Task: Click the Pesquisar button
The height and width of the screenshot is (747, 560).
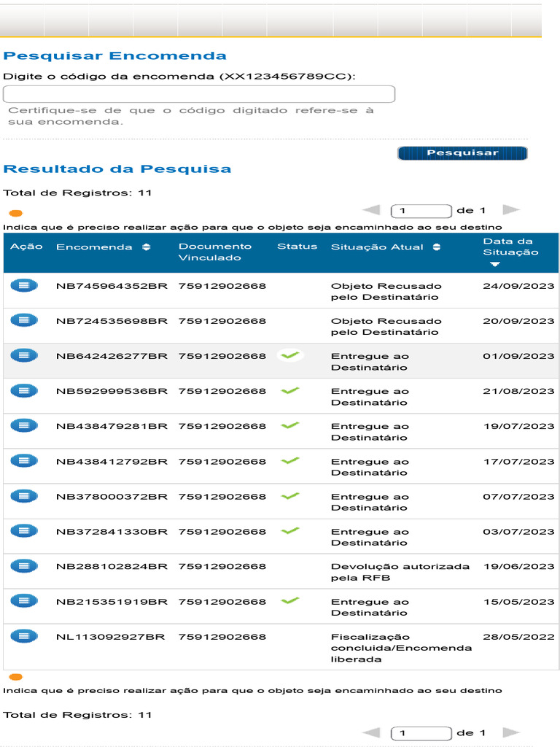Action: tap(462, 153)
